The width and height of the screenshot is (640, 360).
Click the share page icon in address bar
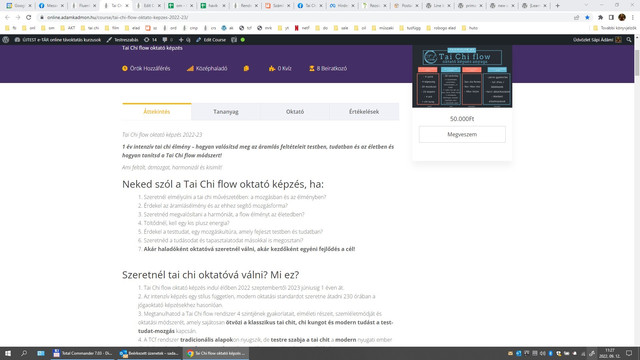[576, 17]
